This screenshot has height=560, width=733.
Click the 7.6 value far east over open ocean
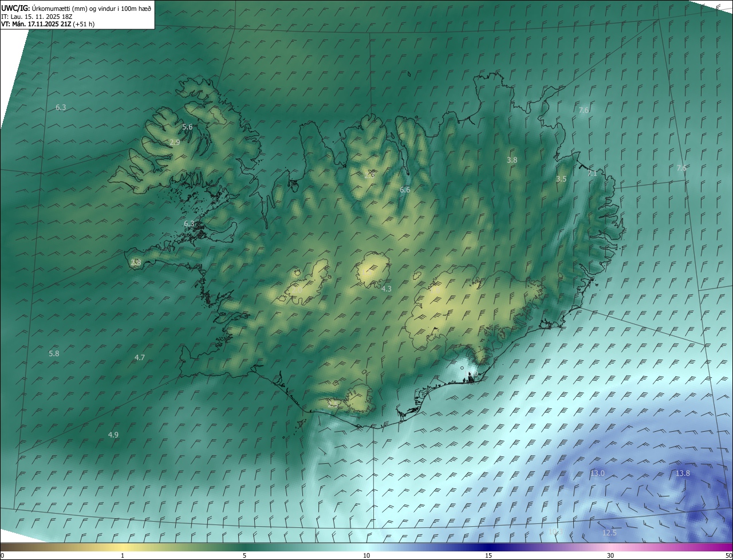point(681,168)
